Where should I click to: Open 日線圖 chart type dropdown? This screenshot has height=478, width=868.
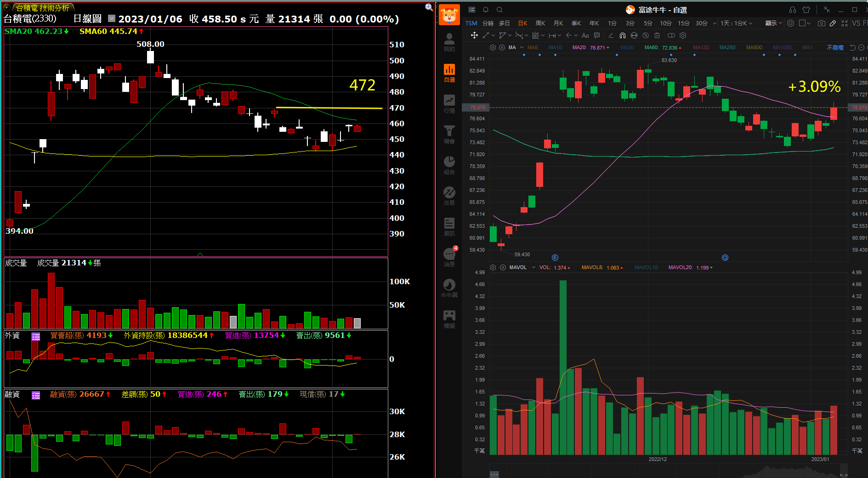click(x=112, y=18)
